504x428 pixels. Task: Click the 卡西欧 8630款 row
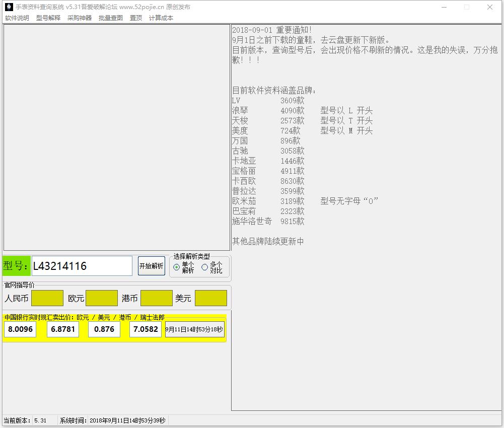[268, 181]
